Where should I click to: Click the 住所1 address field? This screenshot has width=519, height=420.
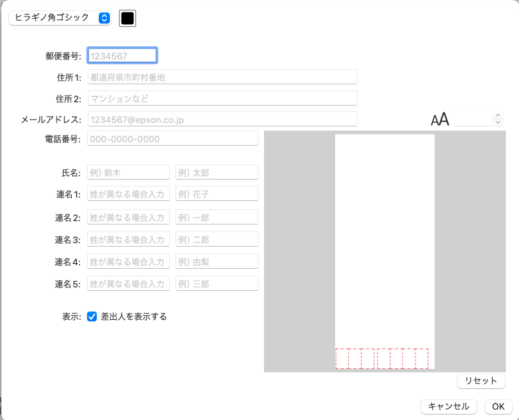(222, 77)
